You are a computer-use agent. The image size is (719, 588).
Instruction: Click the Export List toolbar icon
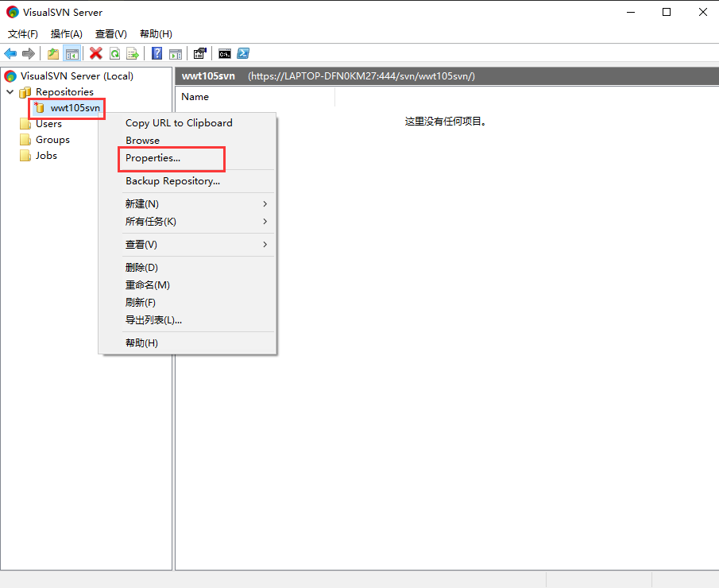(x=133, y=53)
